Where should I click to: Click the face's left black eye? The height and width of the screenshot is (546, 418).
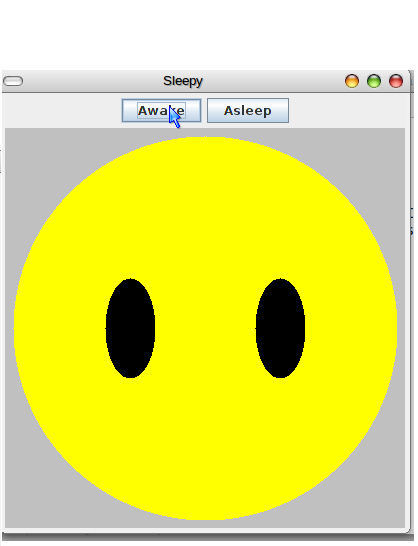click(x=130, y=328)
